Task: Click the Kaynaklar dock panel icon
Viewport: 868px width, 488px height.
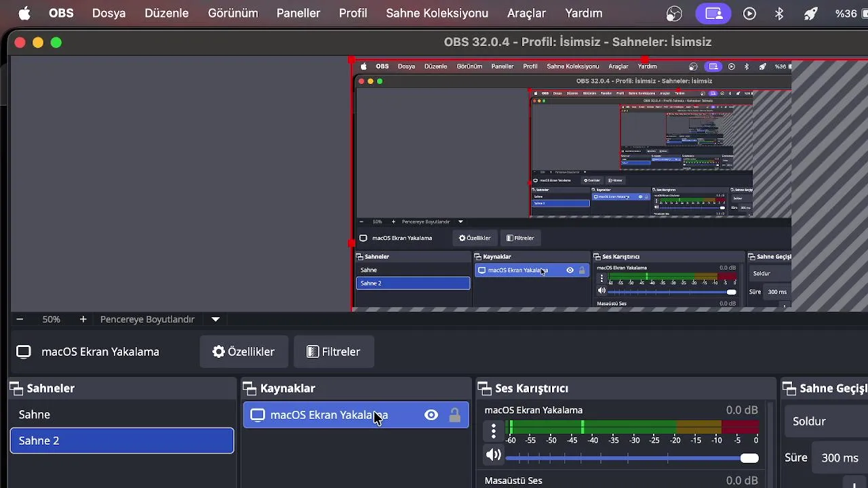Action: tap(250, 388)
